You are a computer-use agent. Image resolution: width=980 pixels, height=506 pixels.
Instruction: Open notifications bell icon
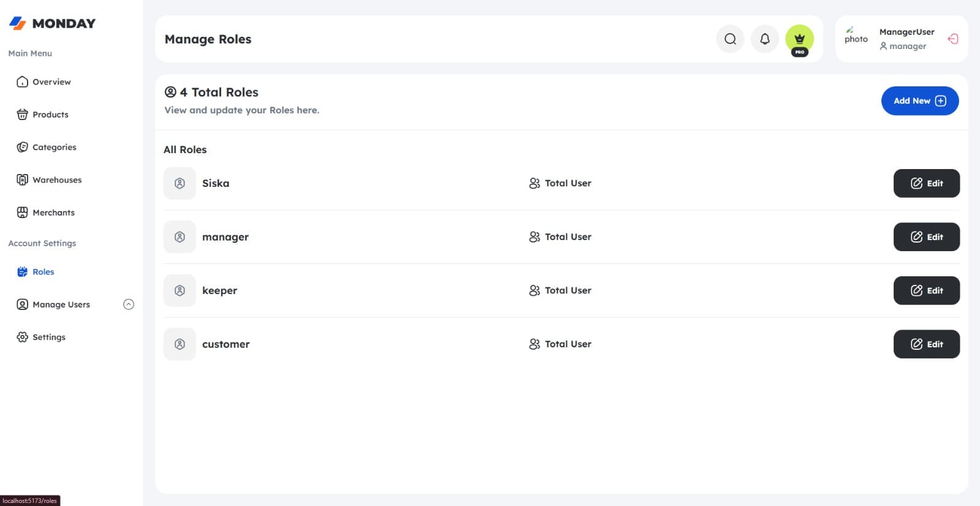coord(765,39)
